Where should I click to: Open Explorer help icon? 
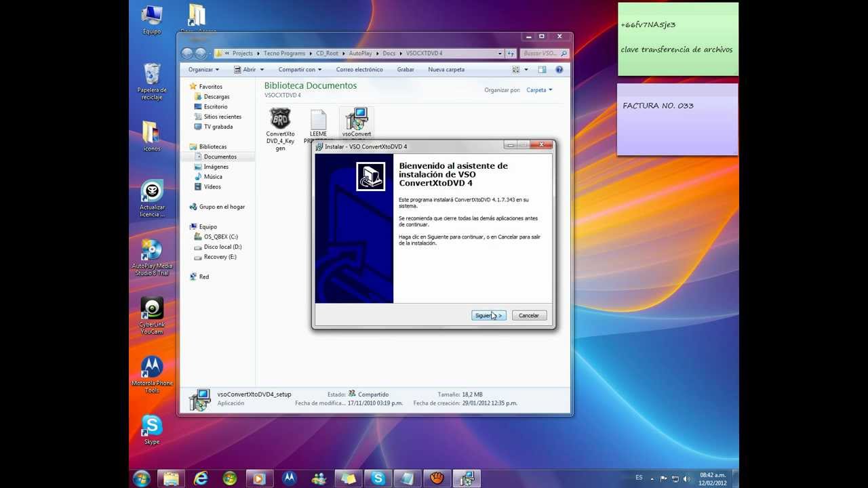(x=559, y=69)
